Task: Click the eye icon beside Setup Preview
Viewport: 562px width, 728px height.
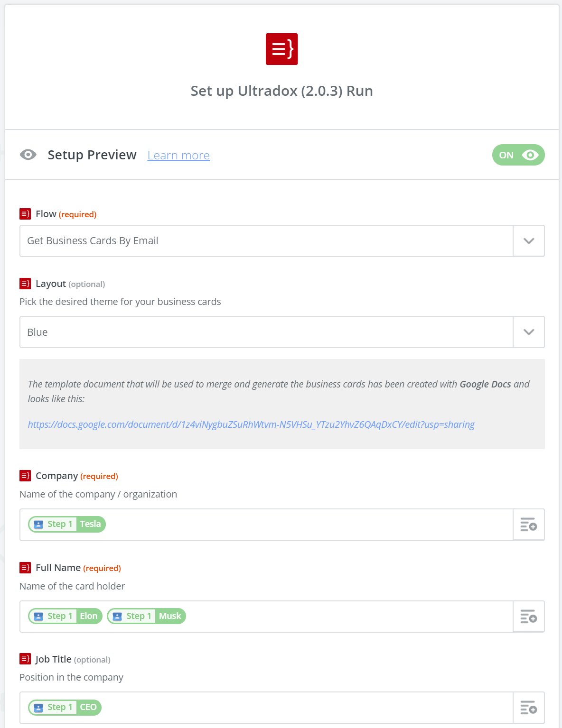Action: pyautogui.click(x=28, y=155)
